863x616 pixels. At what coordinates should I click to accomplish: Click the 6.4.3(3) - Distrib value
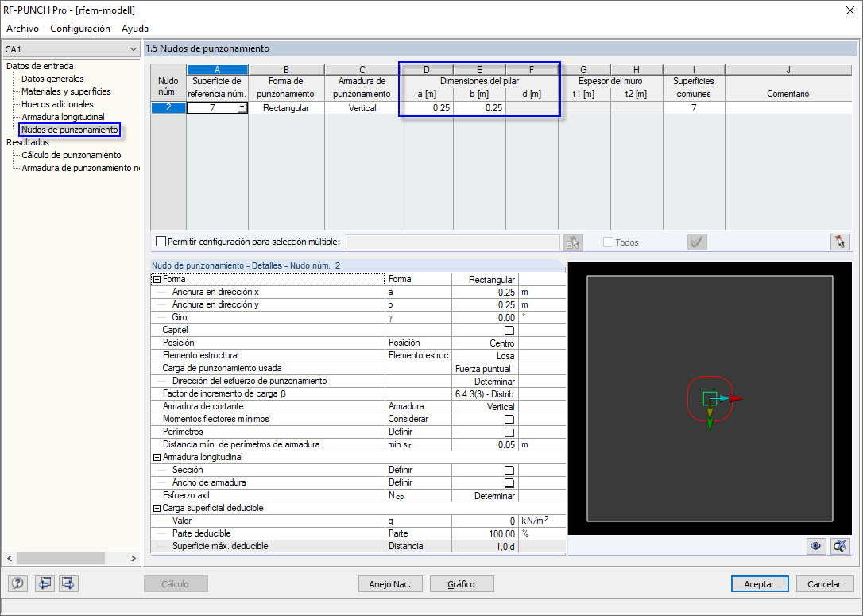(485, 394)
